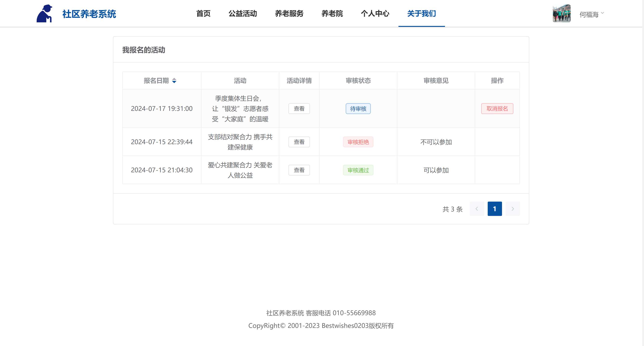Open the 公益活动 menu item
This screenshot has height=346, width=644.
[x=242, y=13]
